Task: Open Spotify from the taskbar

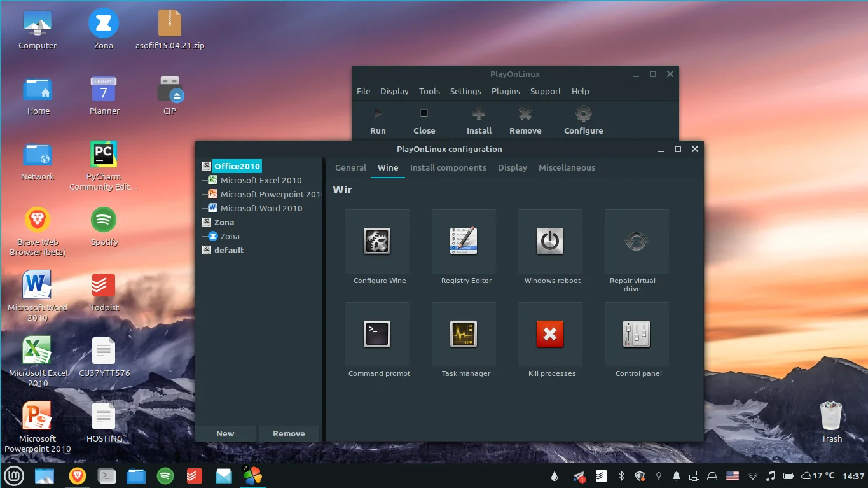Action: (165, 475)
